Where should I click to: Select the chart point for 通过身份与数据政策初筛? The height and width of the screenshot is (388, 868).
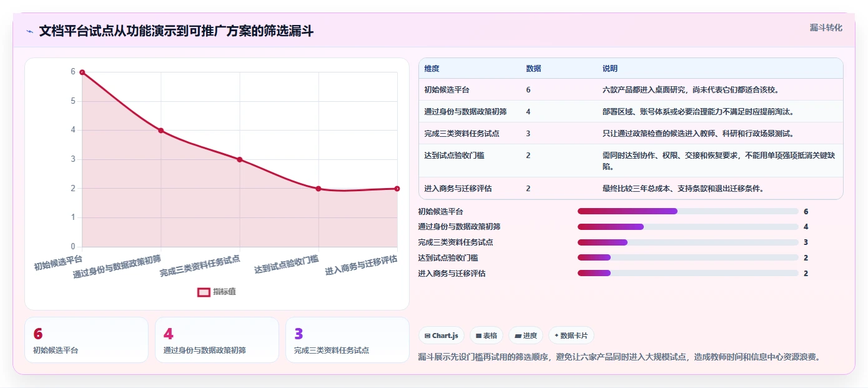tap(160, 131)
